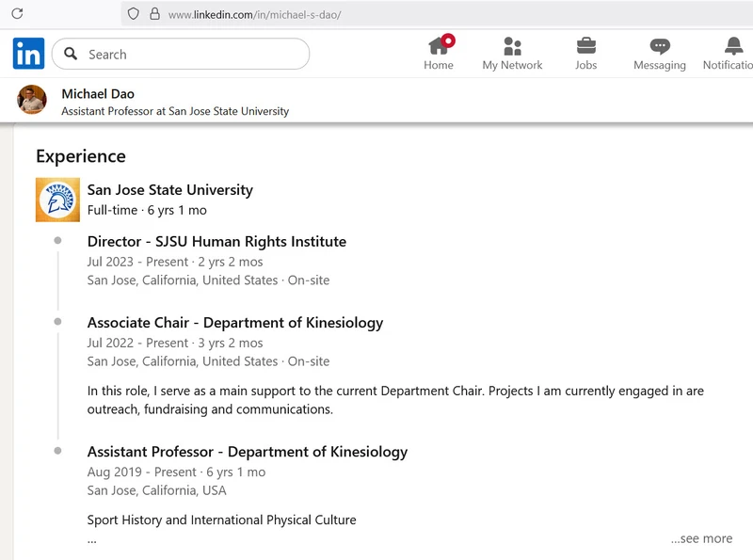This screenshot has height=560, width=753.
Task: Click 'Jul 2023 - Present · 2 yrs 2 mos'
Action: click(x=175, y=262)
